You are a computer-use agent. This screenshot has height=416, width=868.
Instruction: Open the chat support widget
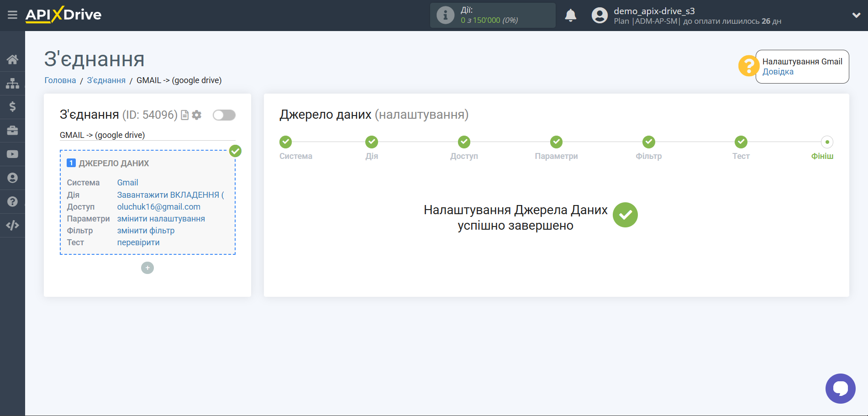(840, 389)
